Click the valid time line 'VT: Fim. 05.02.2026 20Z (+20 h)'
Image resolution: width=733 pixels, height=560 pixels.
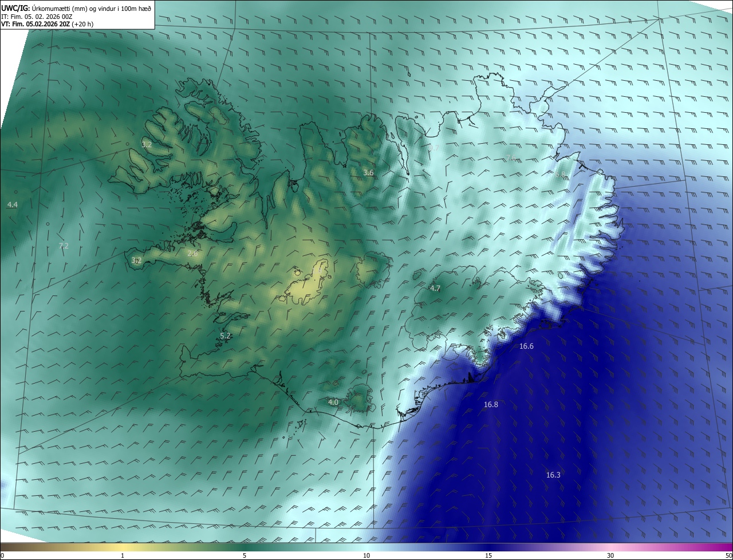48,24
